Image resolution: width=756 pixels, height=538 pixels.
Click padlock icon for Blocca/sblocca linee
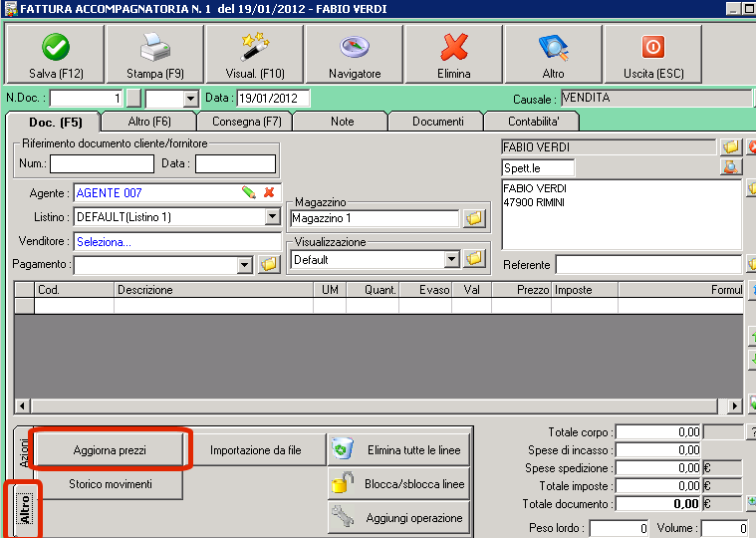tap(342, 483)
